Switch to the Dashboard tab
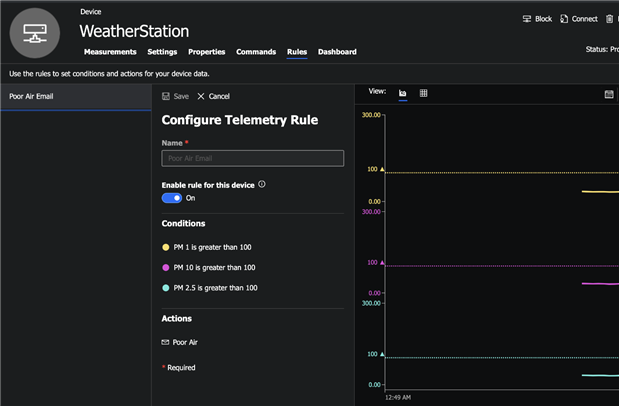This screenshot has width=619, height=406. [337, 52]
